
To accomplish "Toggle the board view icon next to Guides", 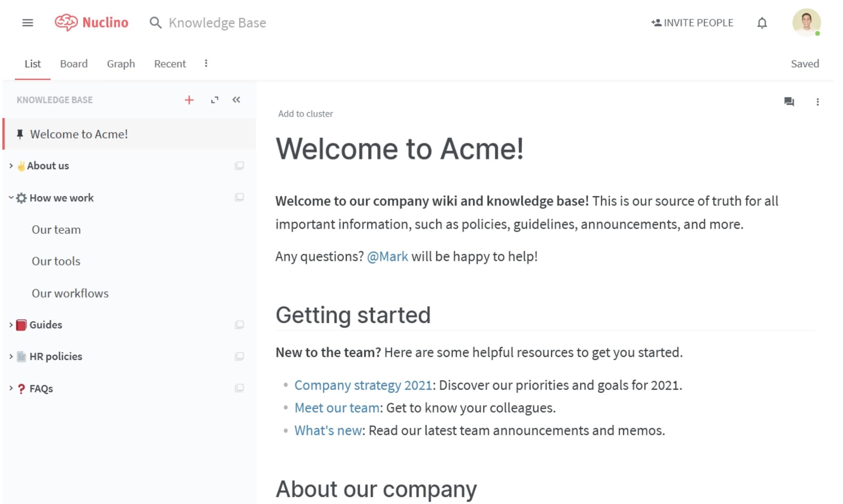I will point(240,325).
